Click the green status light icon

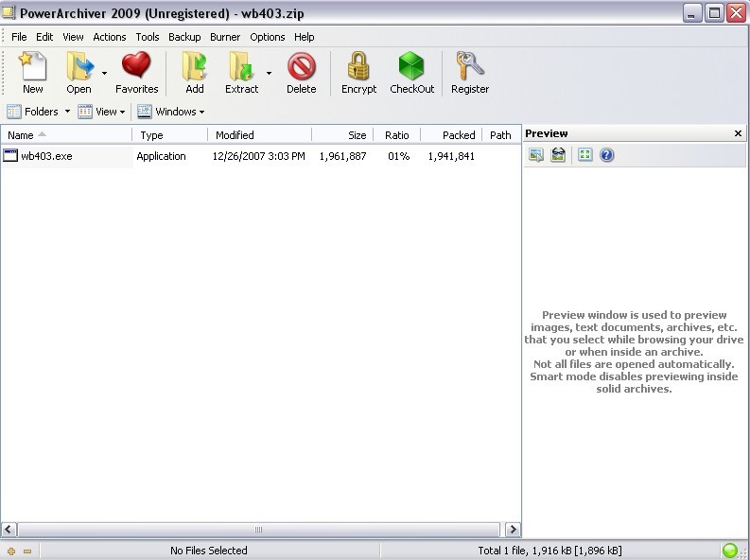(729, 551)
